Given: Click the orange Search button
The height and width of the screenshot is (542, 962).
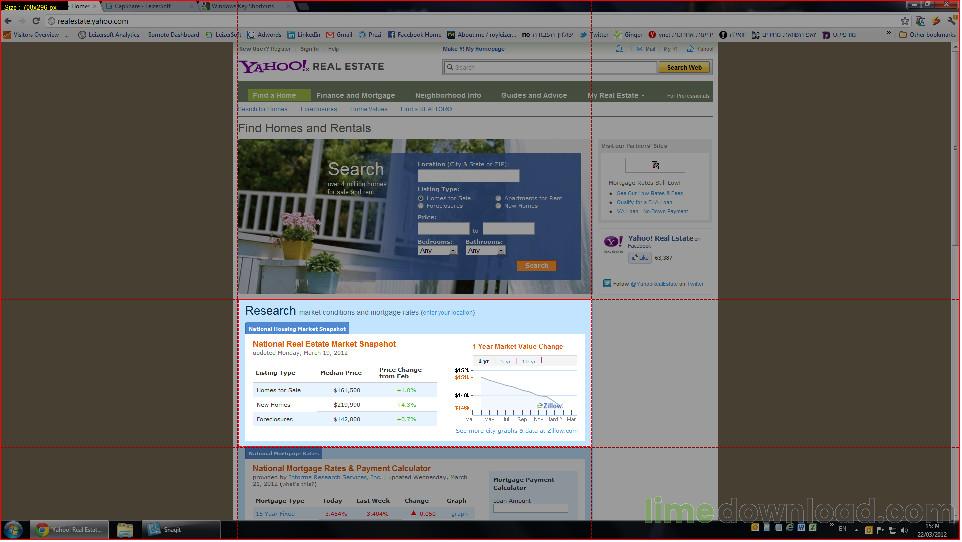Looking at the screenshot, I should (x=536, y=266).
